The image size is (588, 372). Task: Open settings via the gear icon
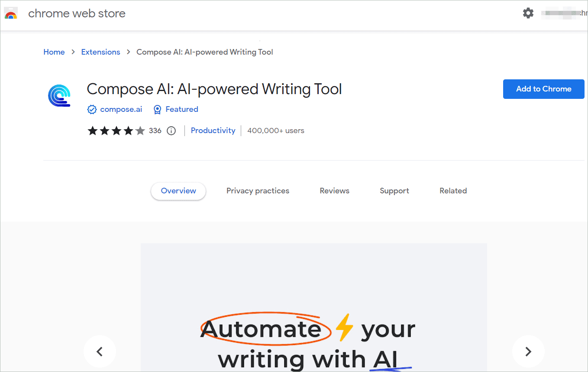click(x=528, y=13)
